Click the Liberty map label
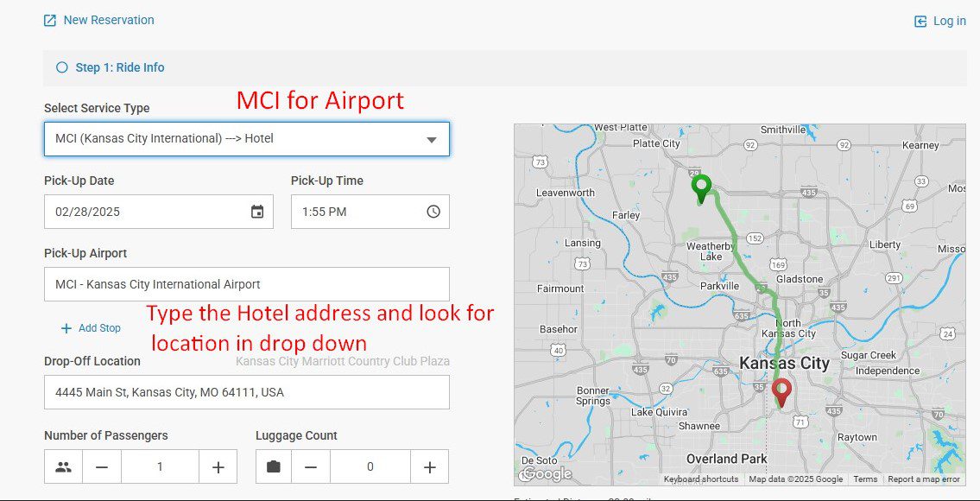980x501 pixels. pyautogui.click(x=884, y=244)
